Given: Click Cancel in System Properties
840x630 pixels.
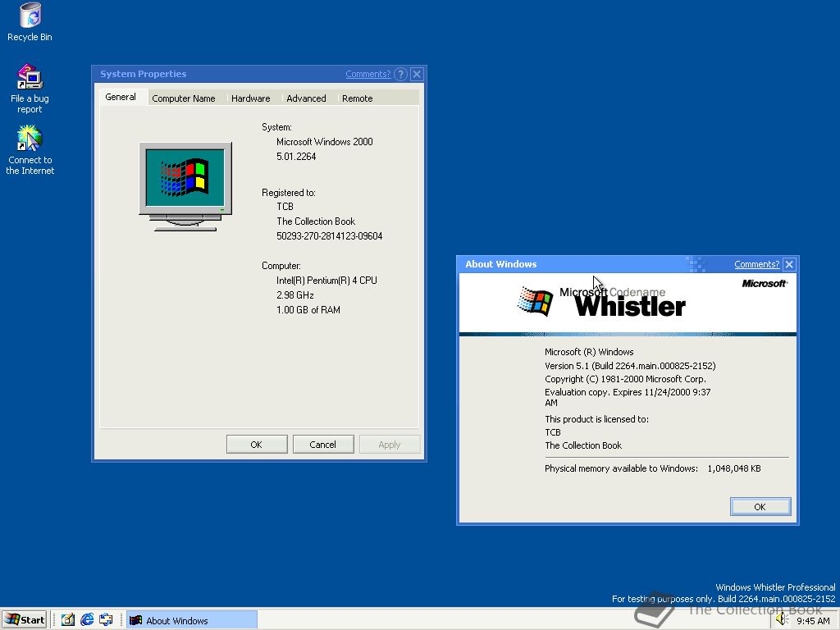Looking at the screenshot, I should pos(323,445).
